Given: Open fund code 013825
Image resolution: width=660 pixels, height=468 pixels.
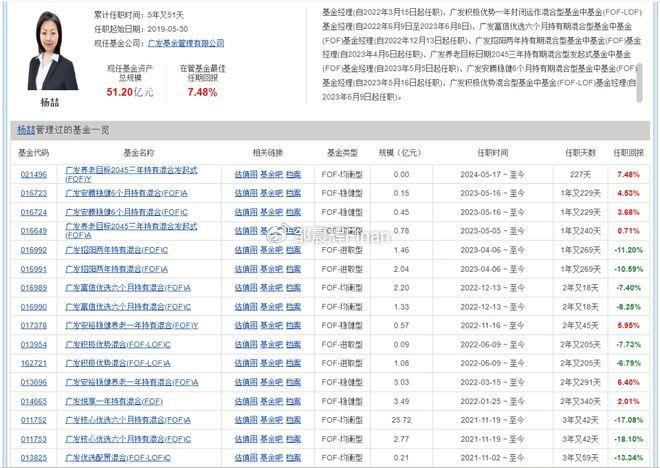Looking at the screenshot, I should coord(34,457).
